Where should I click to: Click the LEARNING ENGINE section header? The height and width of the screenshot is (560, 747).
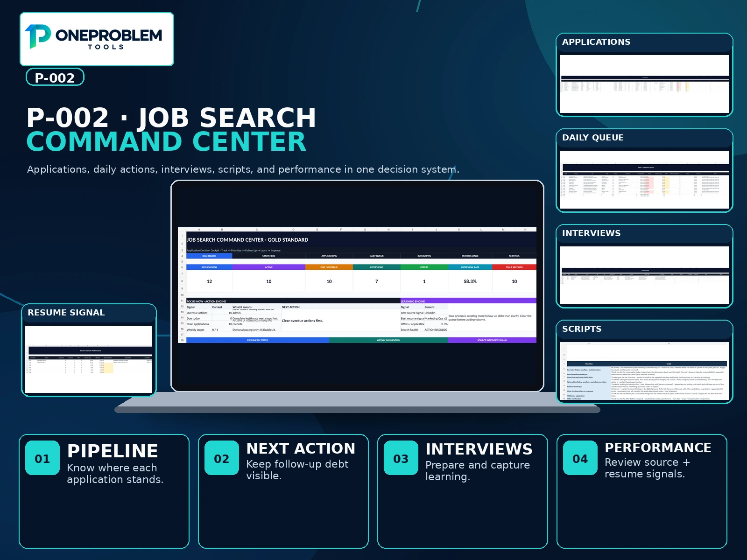click(x=468, y=301)
